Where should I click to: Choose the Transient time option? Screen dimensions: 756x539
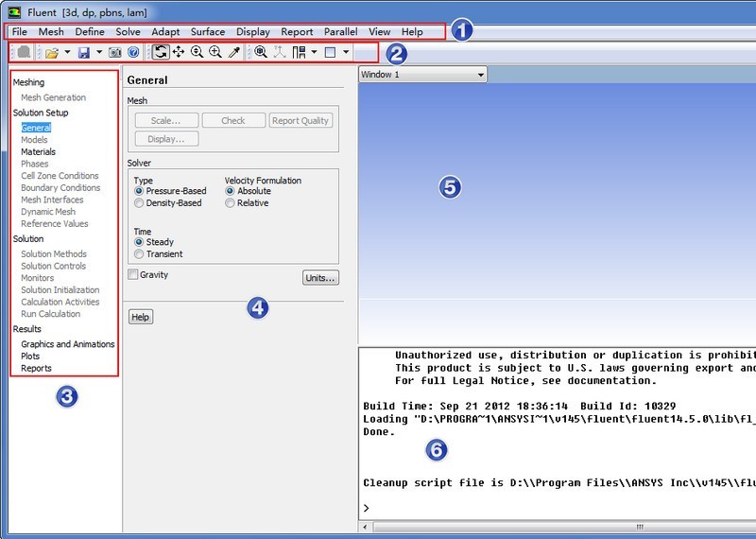[x=140, y=254]
